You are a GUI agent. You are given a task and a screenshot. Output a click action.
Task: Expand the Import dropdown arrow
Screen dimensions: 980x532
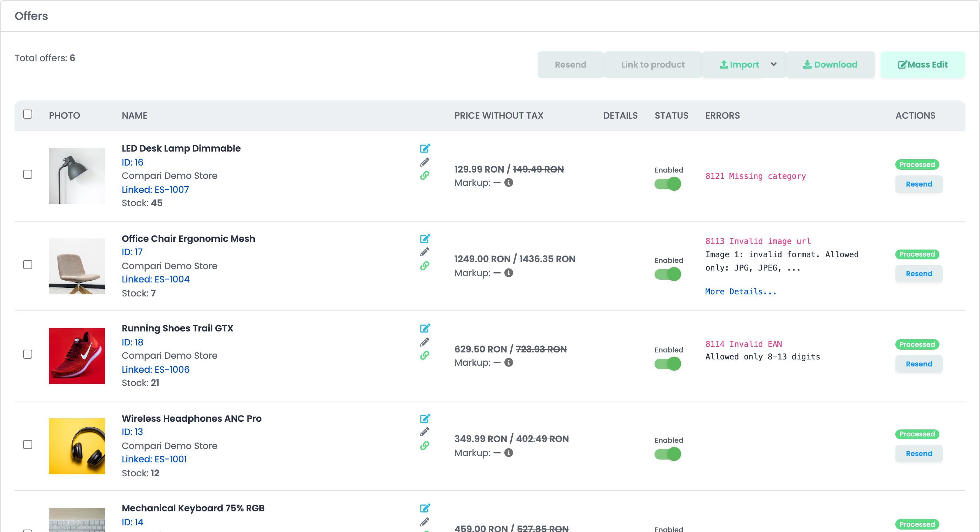pos(774,65)
